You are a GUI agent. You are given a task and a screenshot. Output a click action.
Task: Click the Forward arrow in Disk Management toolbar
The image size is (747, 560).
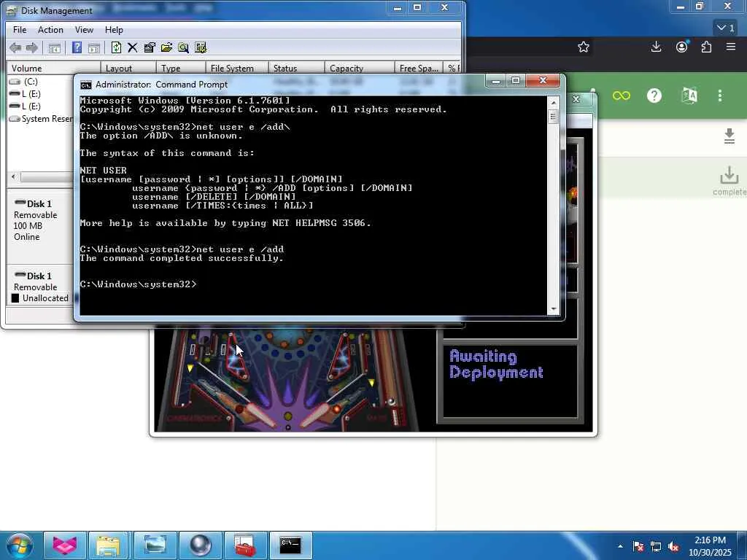(x=32, y=47)
